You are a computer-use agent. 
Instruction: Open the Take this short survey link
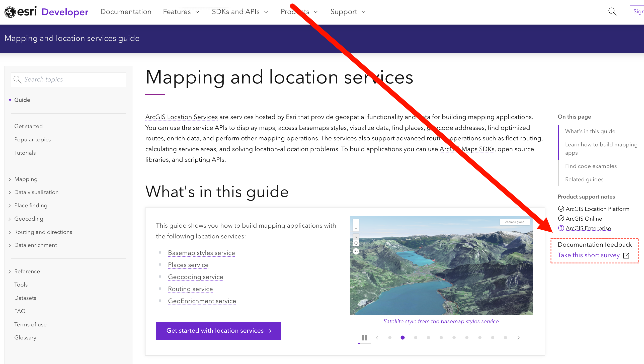tap(588, 255)
